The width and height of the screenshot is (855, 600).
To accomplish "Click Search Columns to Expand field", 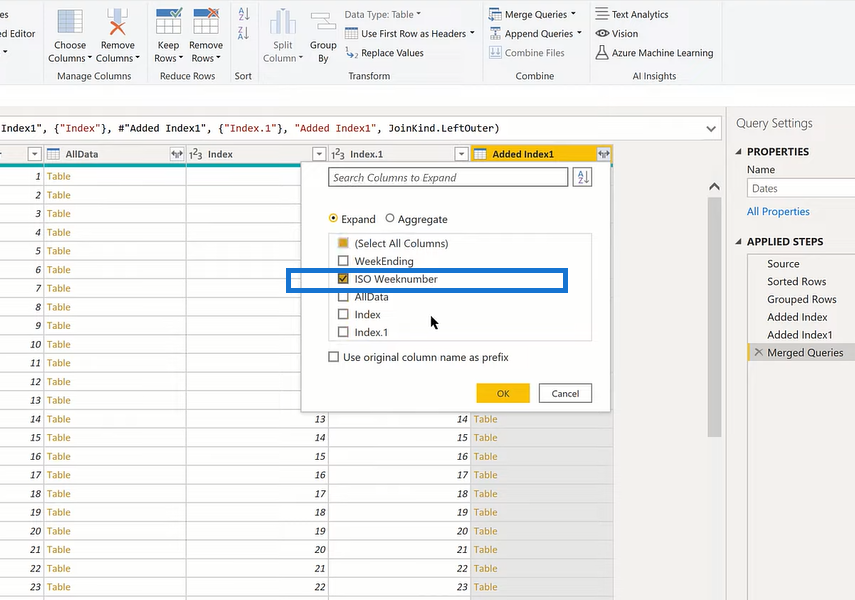I will click(x=448, y=177).
